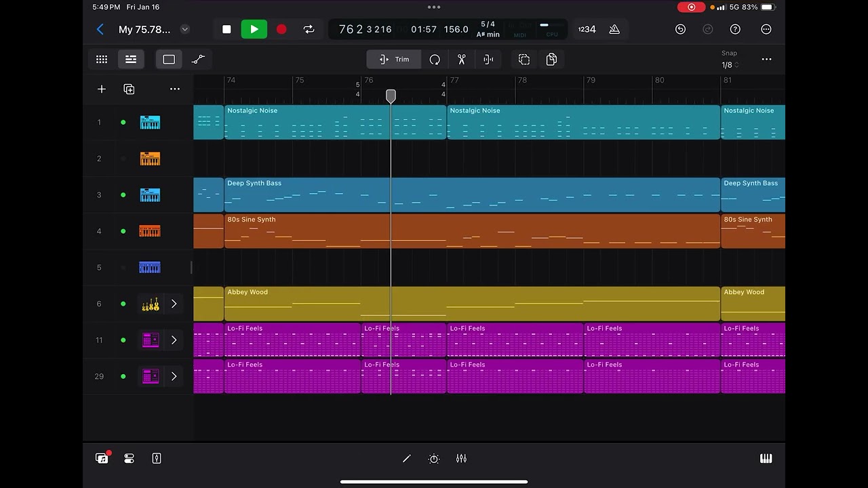The image size is (868, 488).
Task: Open the tracks area more options
Action: coord(766,60)
